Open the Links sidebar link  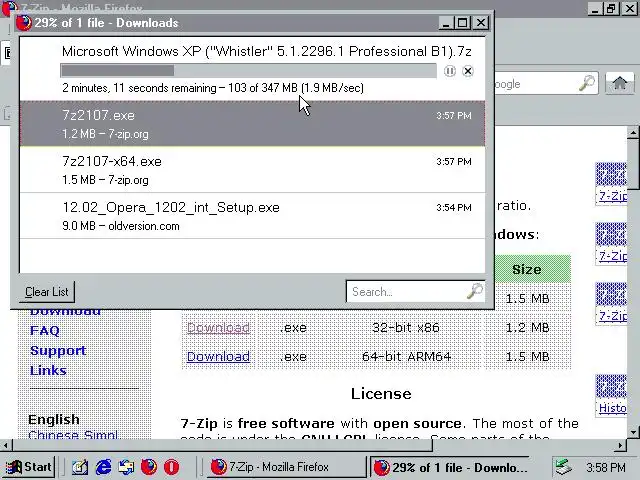pyautogui.click(x=48, y=371)
